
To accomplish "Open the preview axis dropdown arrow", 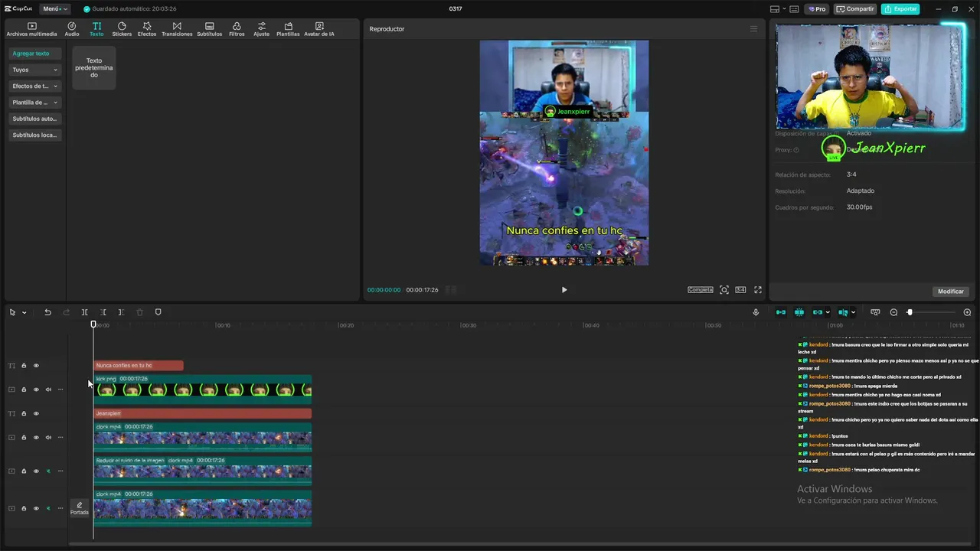I will (853, 312).
